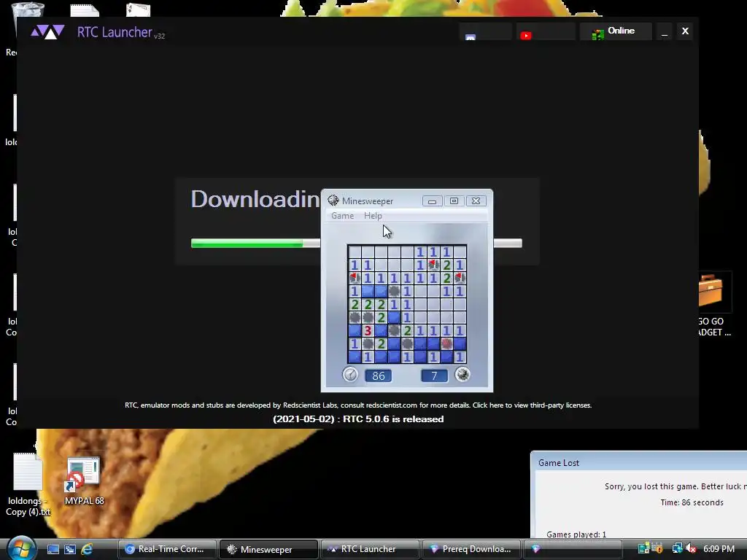Click the remaining mines display showing 7
Viewport: 747px width, 560px height.
click(x=435, y=376)
